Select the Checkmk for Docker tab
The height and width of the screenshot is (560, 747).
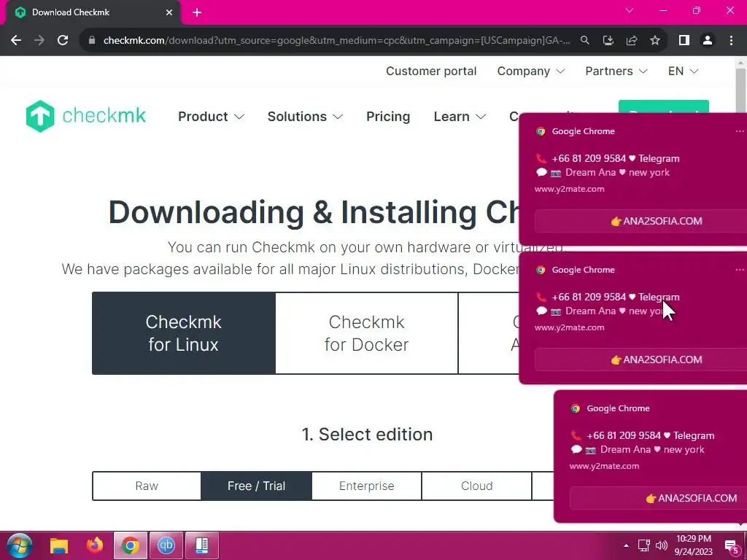pos(366,333)
